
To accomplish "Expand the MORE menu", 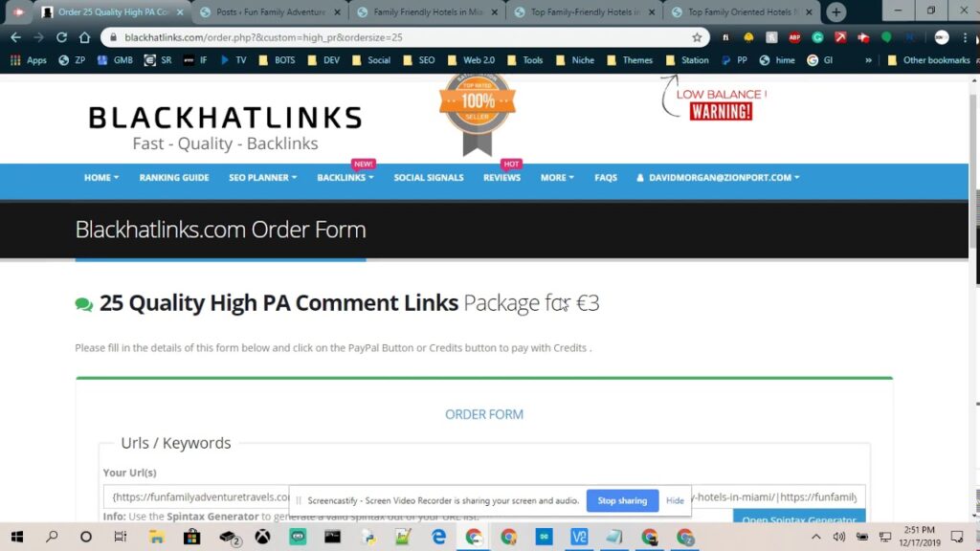I will pyautogui.click(x=557, y=177).
